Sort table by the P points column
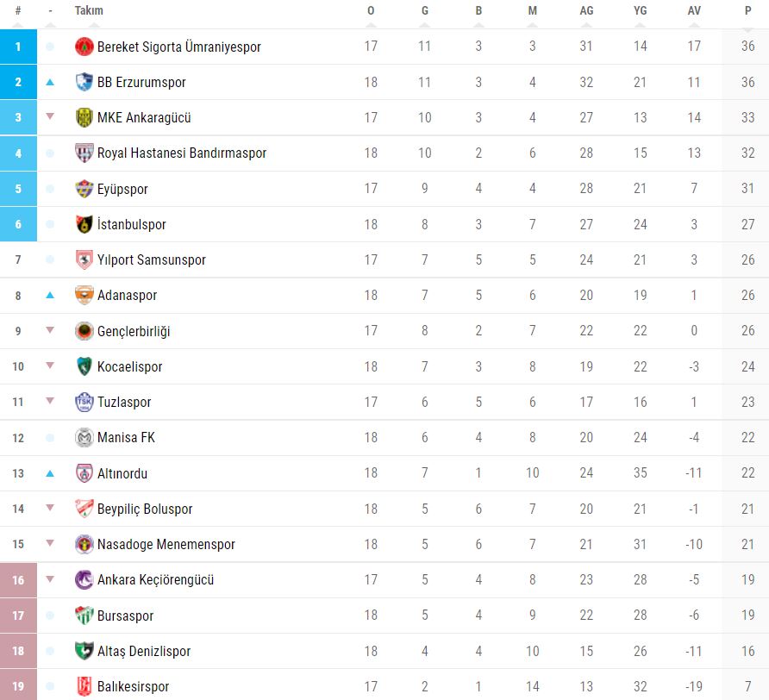 pos(747,11)
